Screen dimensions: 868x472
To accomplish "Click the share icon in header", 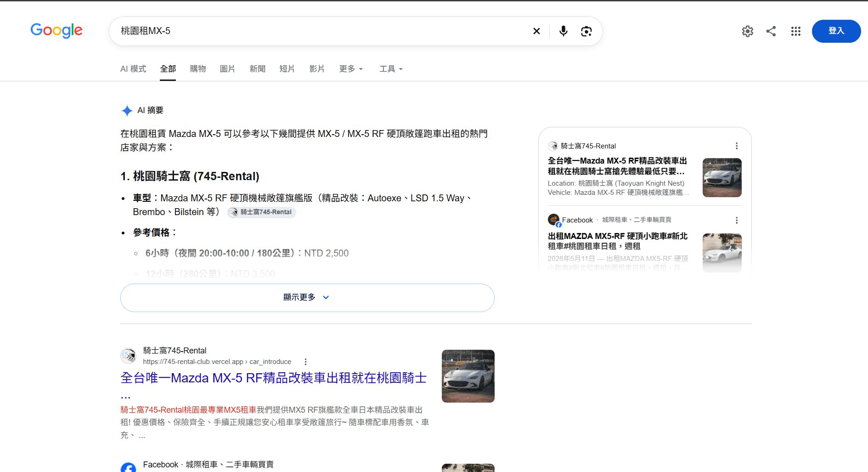I will [771, 31].
